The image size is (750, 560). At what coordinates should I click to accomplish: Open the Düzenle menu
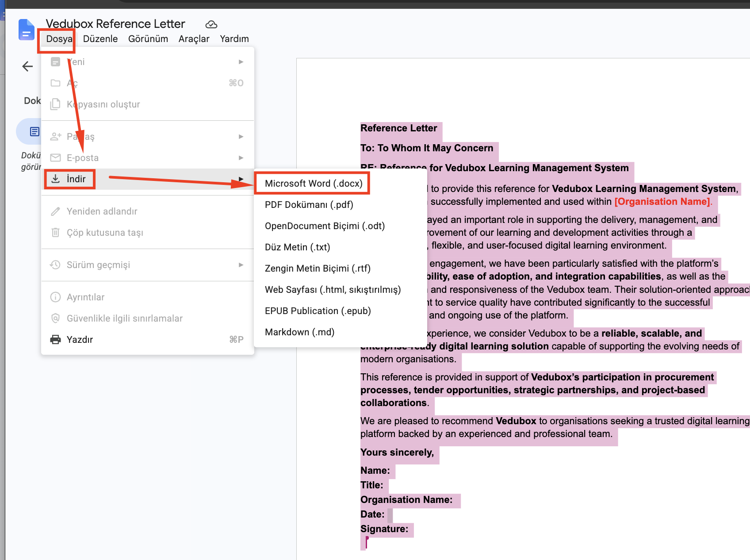(100, 39)
